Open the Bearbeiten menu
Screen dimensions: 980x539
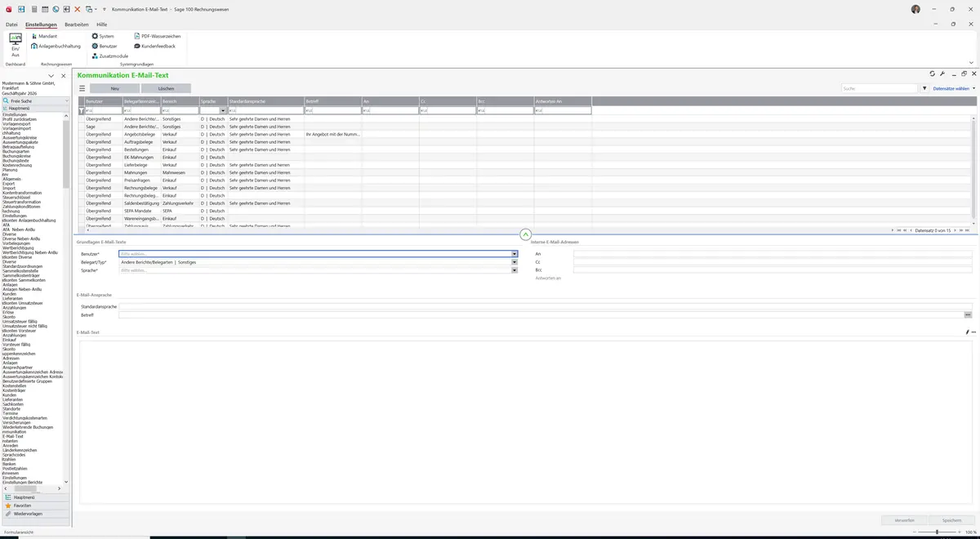pyautogui.click(x=77, y=24)
